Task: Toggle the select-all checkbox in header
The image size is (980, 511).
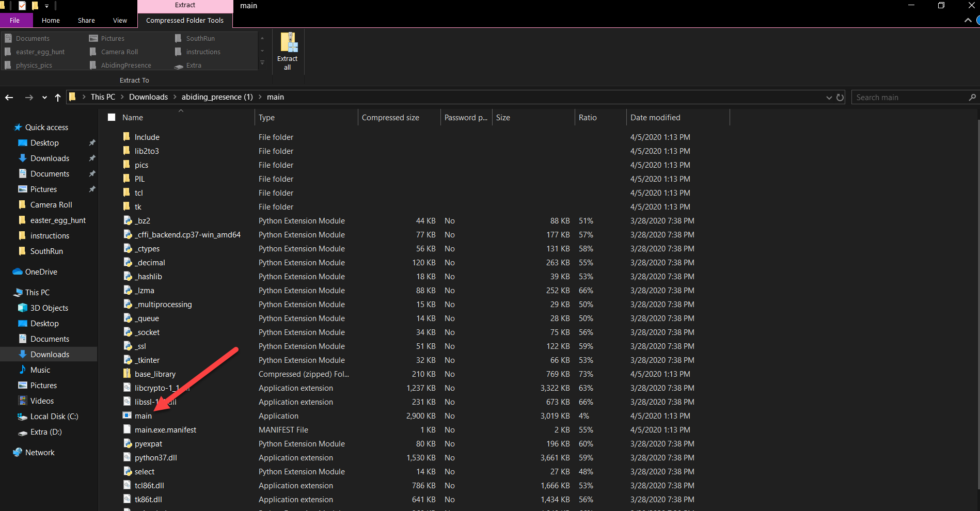Action: click(112, 117)
